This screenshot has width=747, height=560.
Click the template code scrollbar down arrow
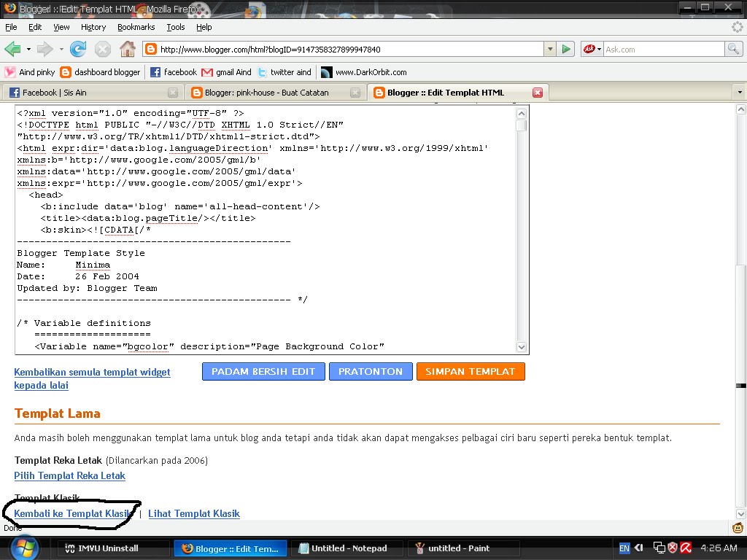coord(522,346)
